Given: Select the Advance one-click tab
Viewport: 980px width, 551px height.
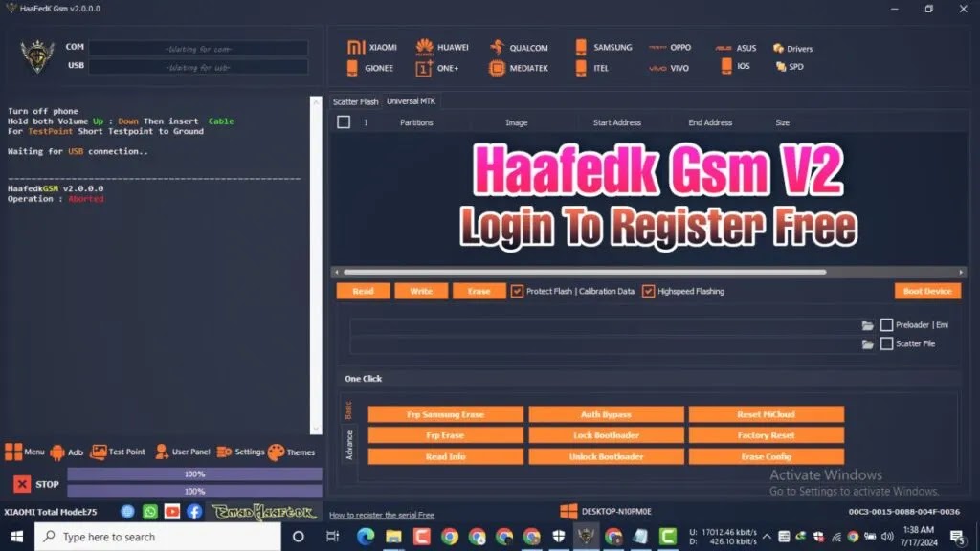Looking at the screenshot, I should point(348,446).
